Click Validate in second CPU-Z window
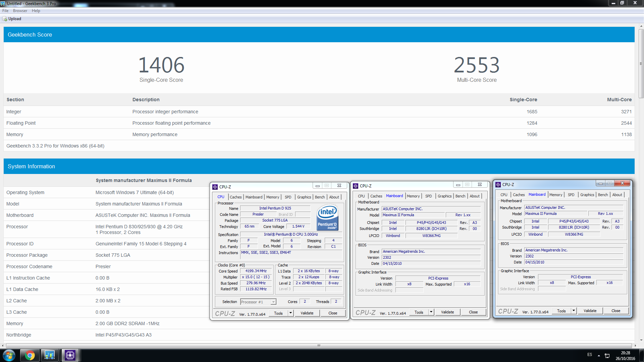The width and height of the screenshot is (644, 362). tap(448, 312)
